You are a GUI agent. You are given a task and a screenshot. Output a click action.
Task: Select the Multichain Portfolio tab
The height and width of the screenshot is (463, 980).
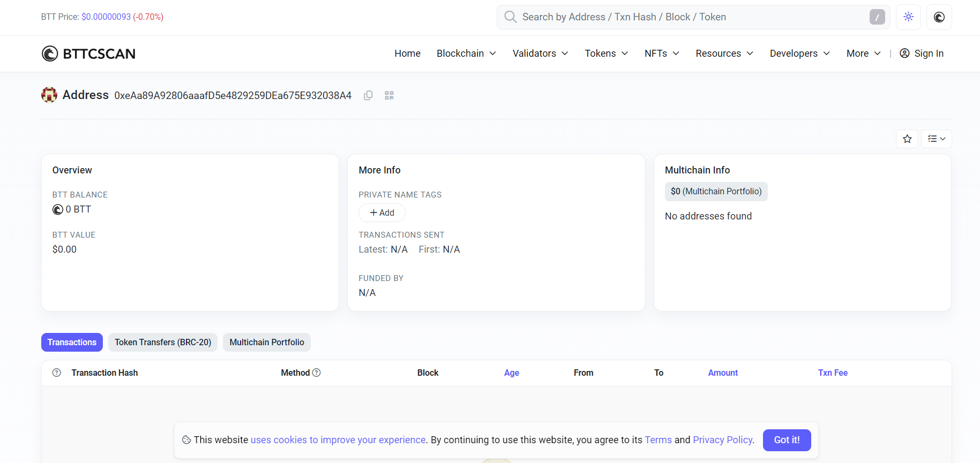pyautogui.click(x=267, y=343)
